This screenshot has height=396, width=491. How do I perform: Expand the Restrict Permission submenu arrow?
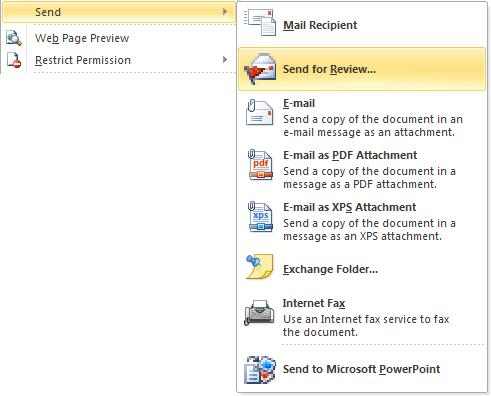coord(225,60)
